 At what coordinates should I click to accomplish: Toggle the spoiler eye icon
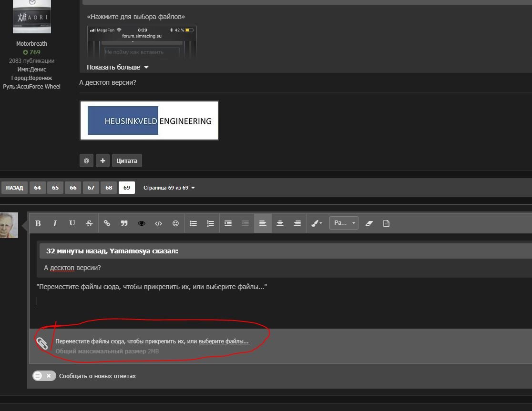141,223
